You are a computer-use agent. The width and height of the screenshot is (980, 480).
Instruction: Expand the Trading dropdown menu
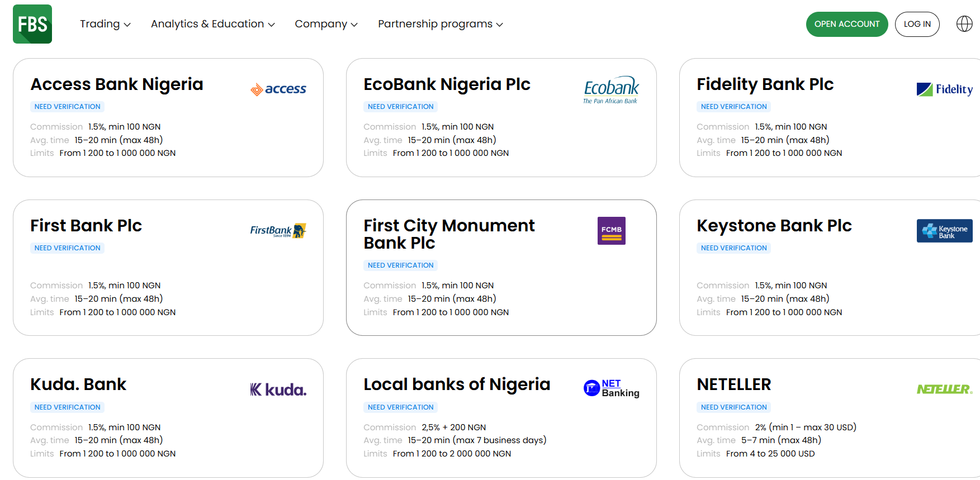point(105,24)
